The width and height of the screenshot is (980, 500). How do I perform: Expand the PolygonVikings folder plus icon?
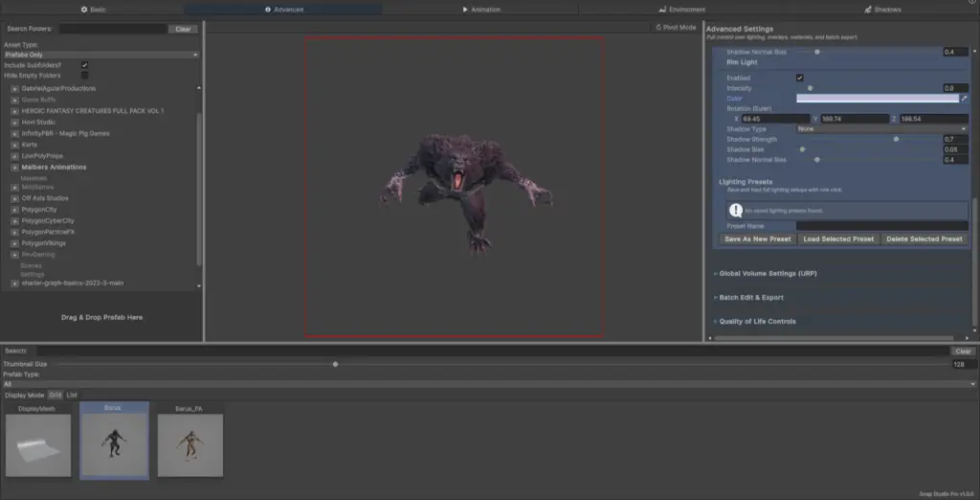click(14, 243)
